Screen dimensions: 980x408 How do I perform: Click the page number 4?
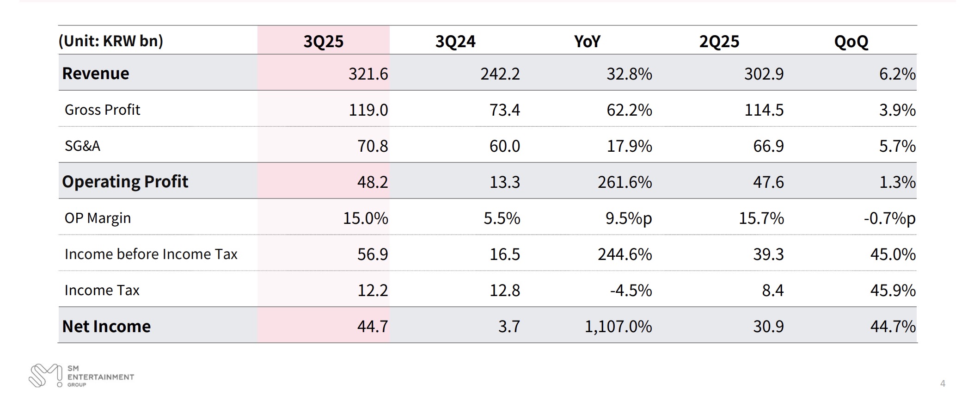tap(943, 383)
